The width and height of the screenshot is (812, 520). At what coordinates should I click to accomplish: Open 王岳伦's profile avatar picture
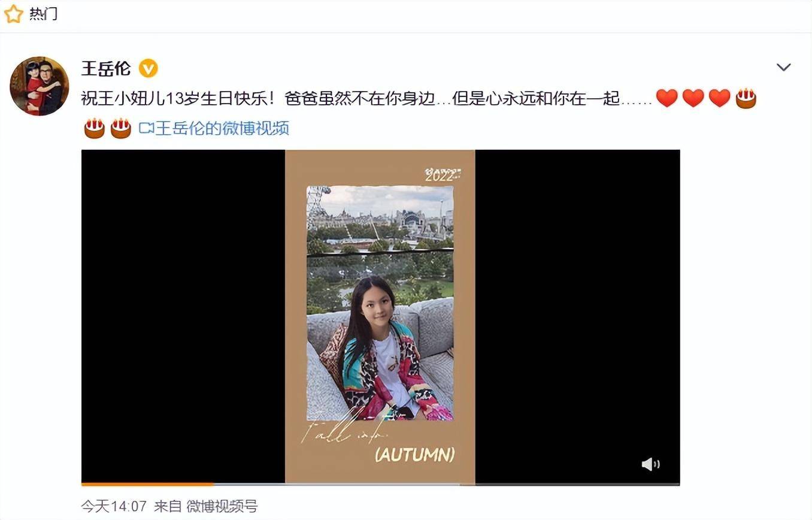(40, 86)
